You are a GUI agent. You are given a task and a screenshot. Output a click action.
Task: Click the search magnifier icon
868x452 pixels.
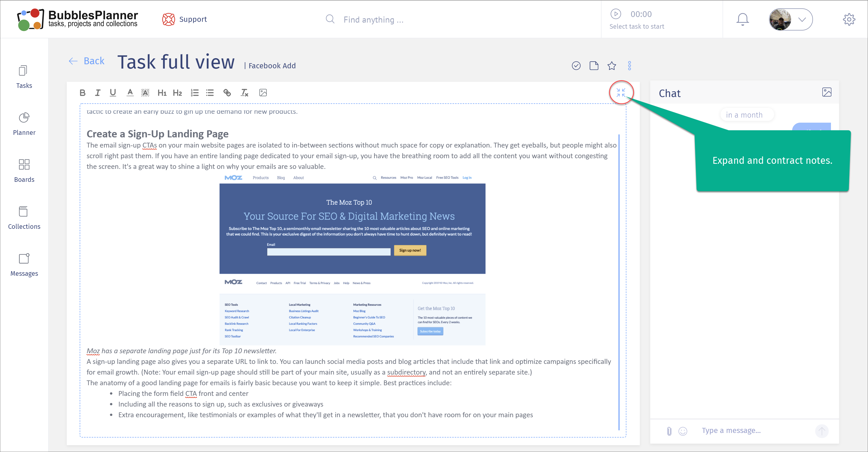pyautogui.click(x=330, y=19)
